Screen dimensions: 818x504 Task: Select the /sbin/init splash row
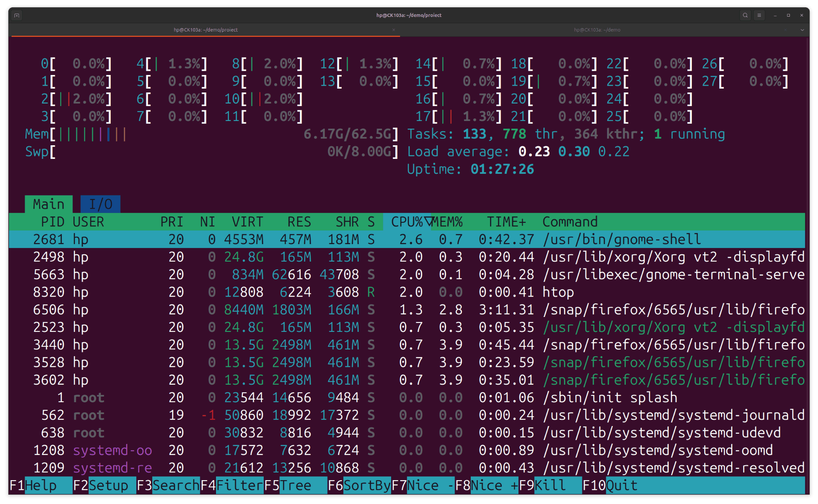click(x=407, y=397)
